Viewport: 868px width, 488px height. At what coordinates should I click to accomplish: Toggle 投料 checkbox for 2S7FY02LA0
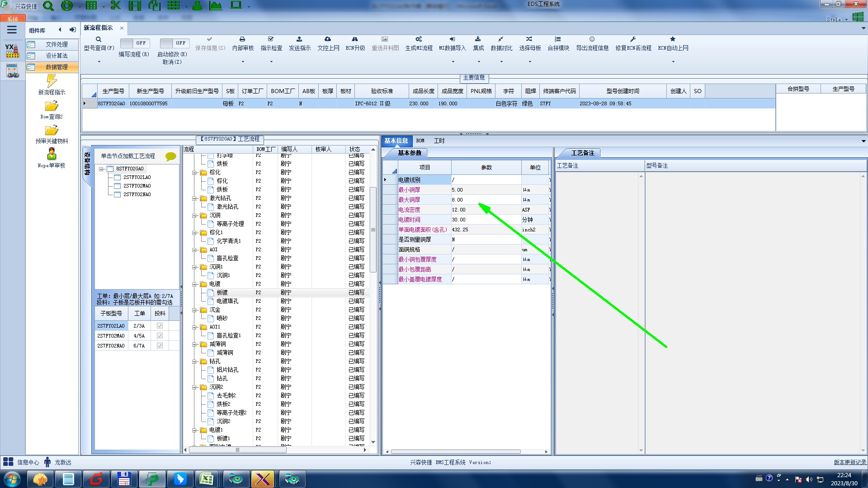(x=160, y=326)
